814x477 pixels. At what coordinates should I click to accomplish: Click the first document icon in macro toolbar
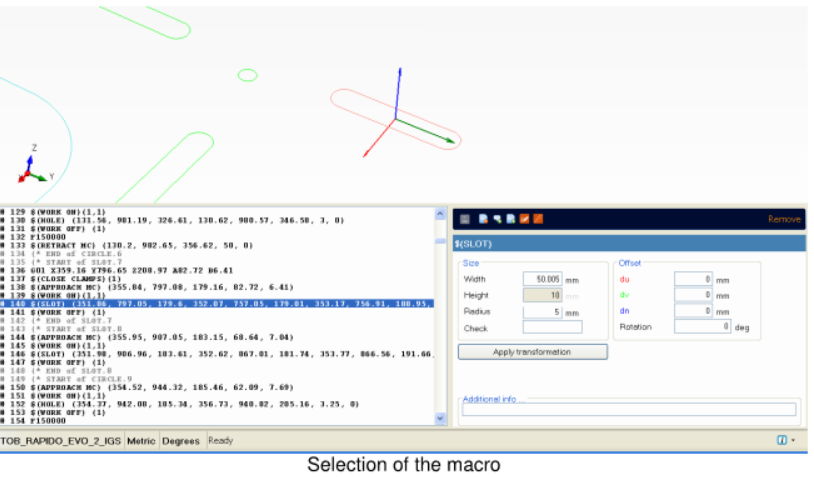point(483,219)
